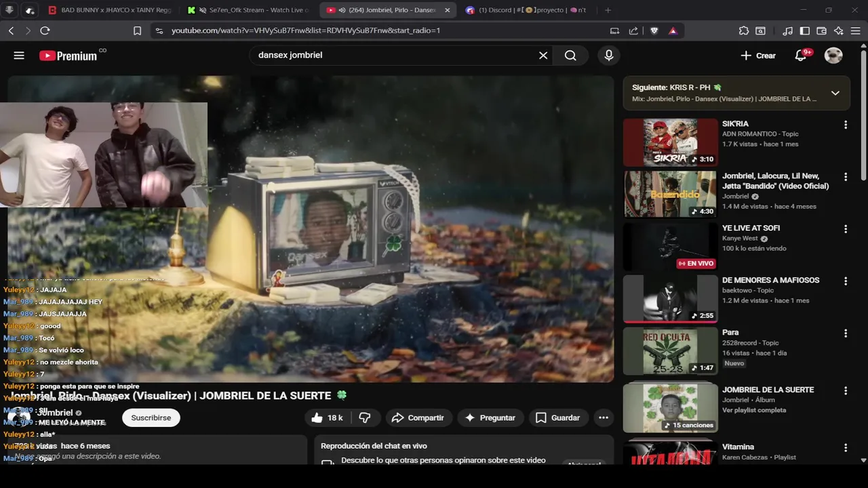868x488 pixels.
Task: Open the Para video thumbnail
Action: (x=670, y=351)
